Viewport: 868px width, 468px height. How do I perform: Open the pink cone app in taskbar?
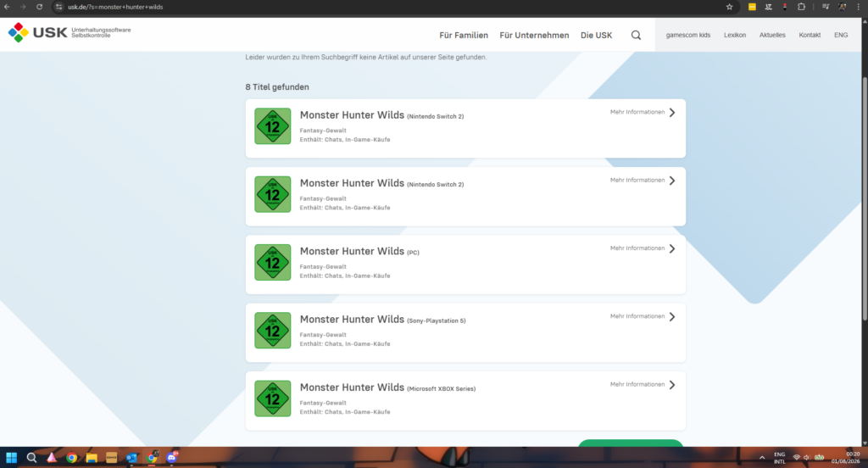52,458
